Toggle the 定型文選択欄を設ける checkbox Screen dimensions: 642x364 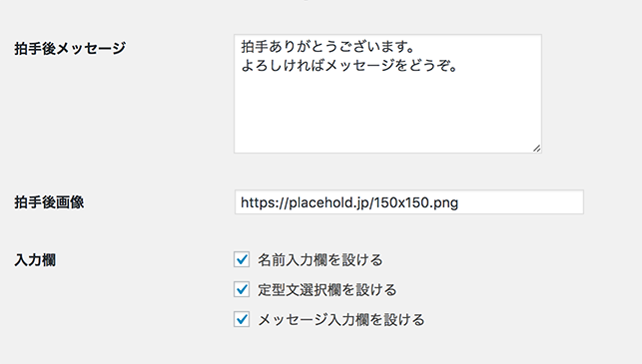coord(242,289)
